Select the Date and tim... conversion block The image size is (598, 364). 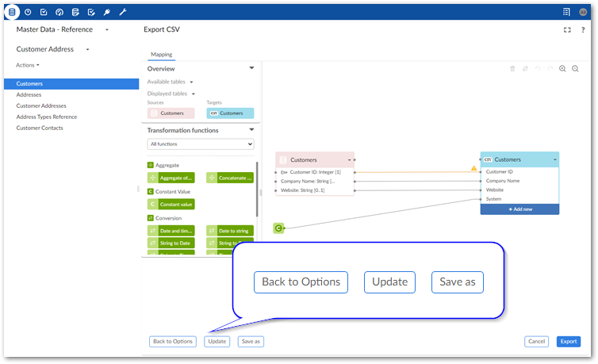click(171, 231)
